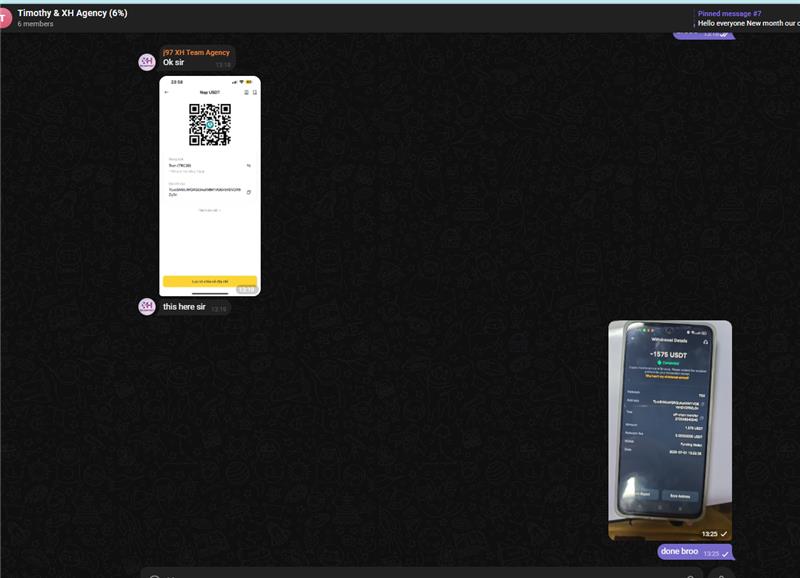Viewport: 800px width, 578px height.
Task: Click the read checkmark on done broo message
Action: pyautogui.click(x=725, y=553)
